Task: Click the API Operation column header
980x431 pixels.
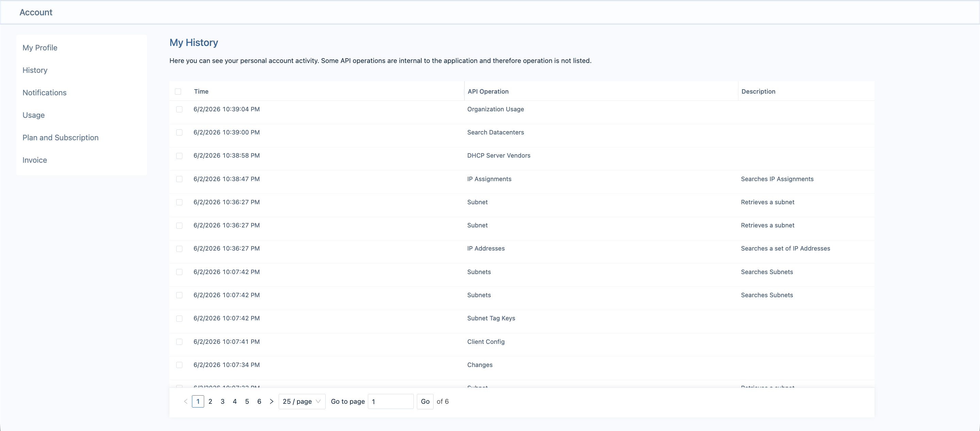Action: [x=488, y=91]
